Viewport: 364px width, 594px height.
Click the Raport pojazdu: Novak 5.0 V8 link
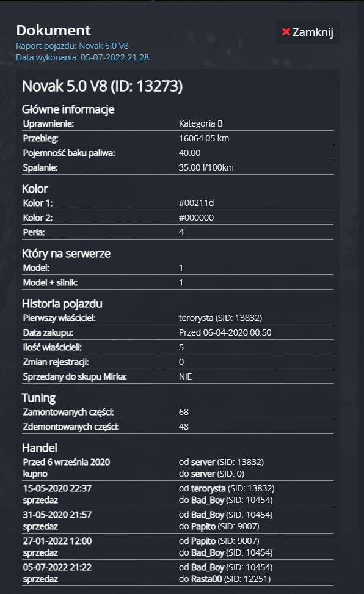(x=72, y=46)
